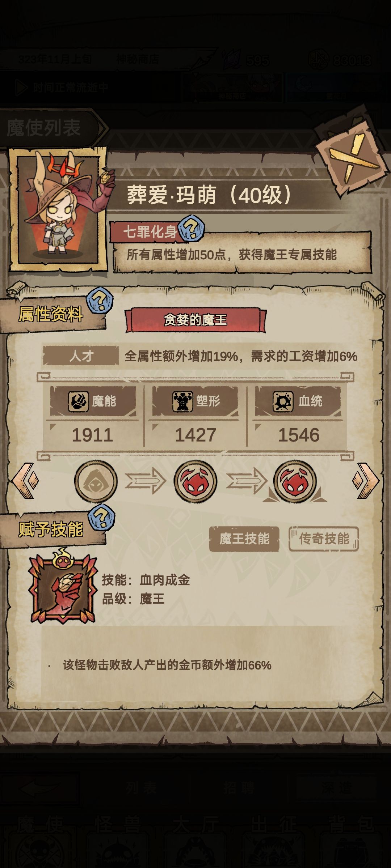Click the 人才 talent label
The height and width of the screenshot is (868, 391).
tap(81, 356)
